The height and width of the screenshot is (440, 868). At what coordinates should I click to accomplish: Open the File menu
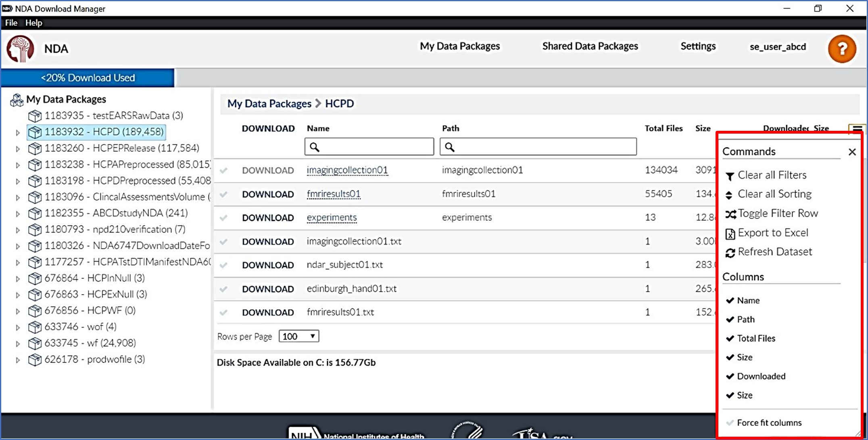tap(11, 23)
